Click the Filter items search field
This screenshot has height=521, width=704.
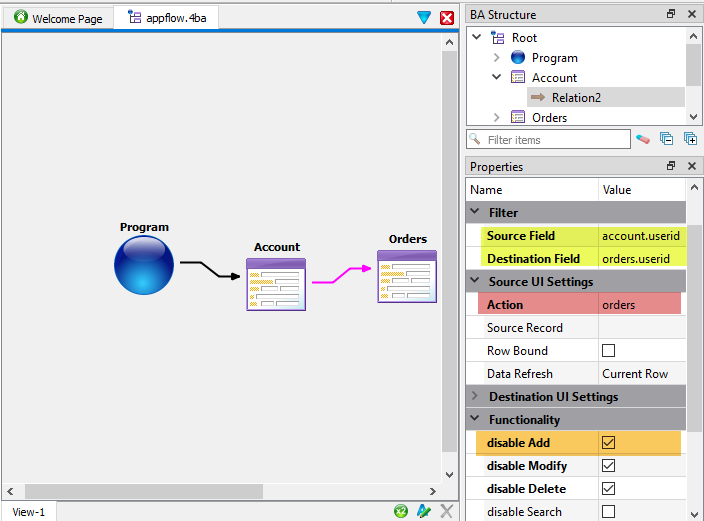(555, 140)
